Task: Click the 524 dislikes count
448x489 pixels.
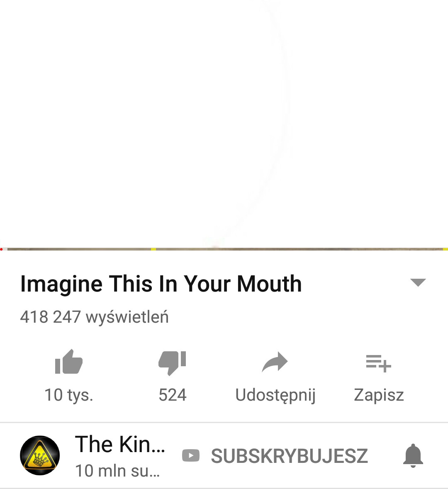Action: (x=173, y=395)
